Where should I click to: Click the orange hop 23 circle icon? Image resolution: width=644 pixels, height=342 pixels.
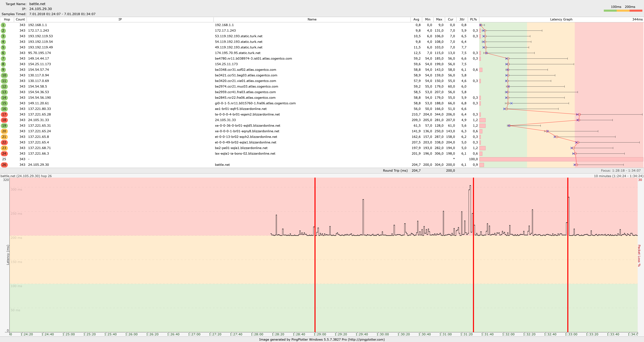point(4,148)
